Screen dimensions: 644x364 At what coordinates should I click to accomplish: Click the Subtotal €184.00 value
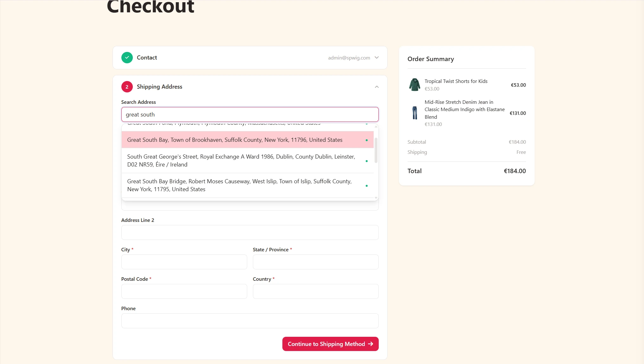(x=517, y=142)
